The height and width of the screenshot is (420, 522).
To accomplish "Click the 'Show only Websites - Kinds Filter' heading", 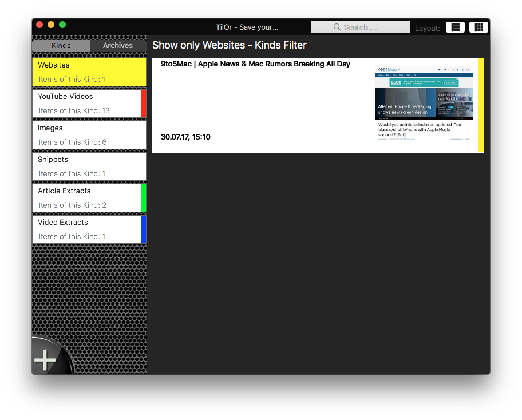I will 230,45.
